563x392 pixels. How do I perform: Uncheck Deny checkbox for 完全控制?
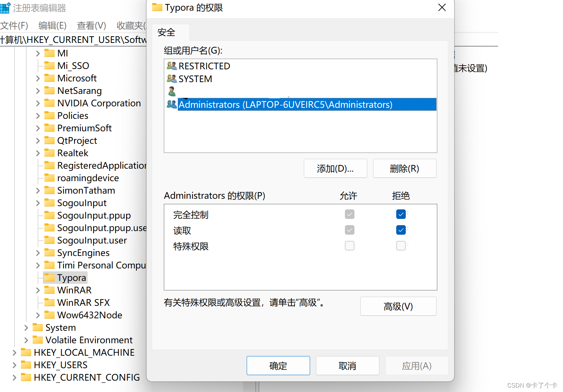[401, 214]
